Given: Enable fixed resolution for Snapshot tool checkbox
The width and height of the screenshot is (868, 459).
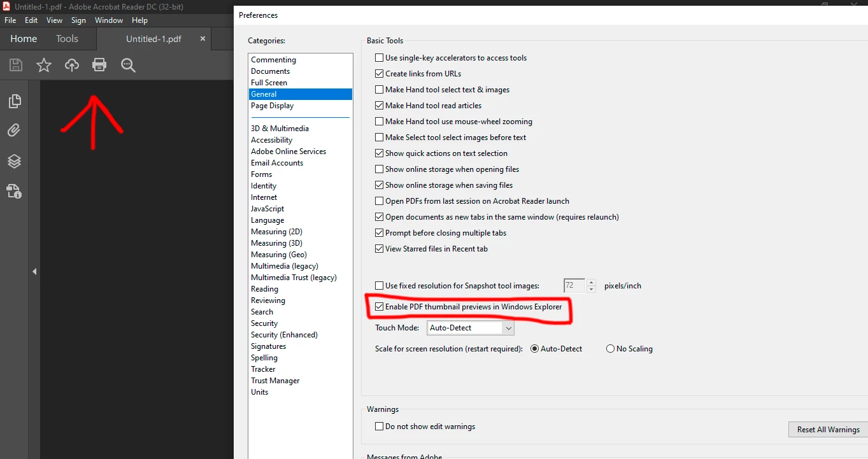Looking at the screenshot, I should click(380, 286).
